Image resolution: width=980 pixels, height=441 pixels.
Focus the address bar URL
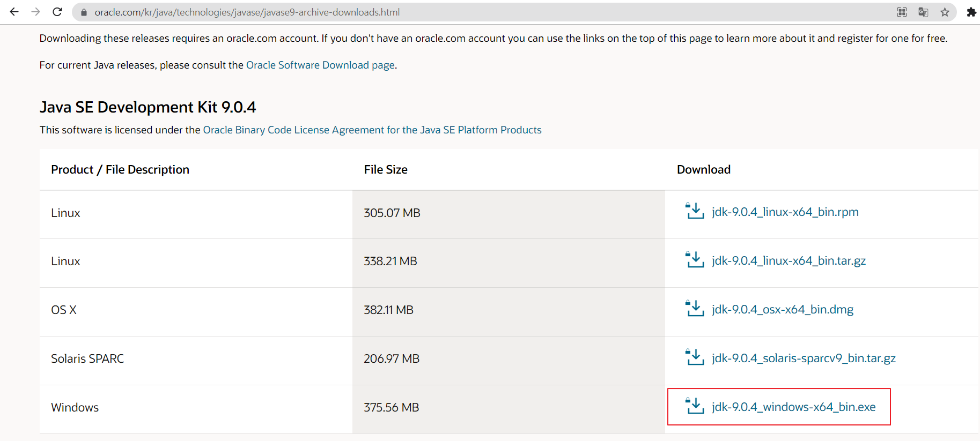tap(247, 12)
